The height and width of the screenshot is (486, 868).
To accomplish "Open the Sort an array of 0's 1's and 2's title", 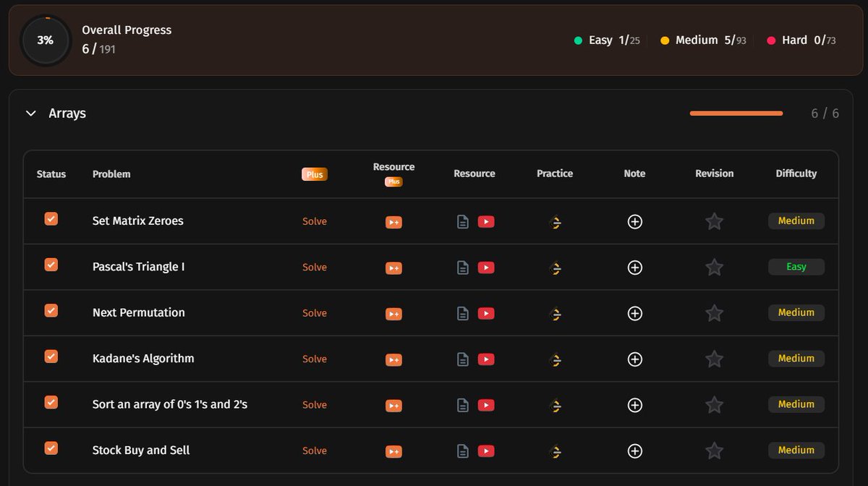I will [x=170, y=404].
